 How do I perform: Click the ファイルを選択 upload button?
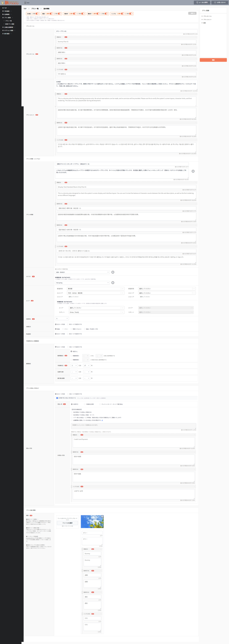click(x=67, y=523)
